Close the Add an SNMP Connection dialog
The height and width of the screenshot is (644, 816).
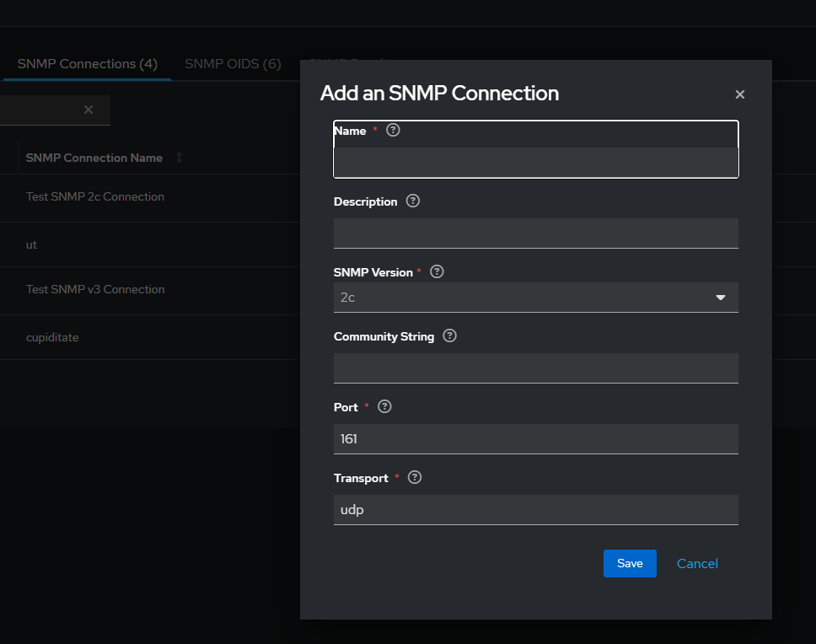click(x=739, y=94)
